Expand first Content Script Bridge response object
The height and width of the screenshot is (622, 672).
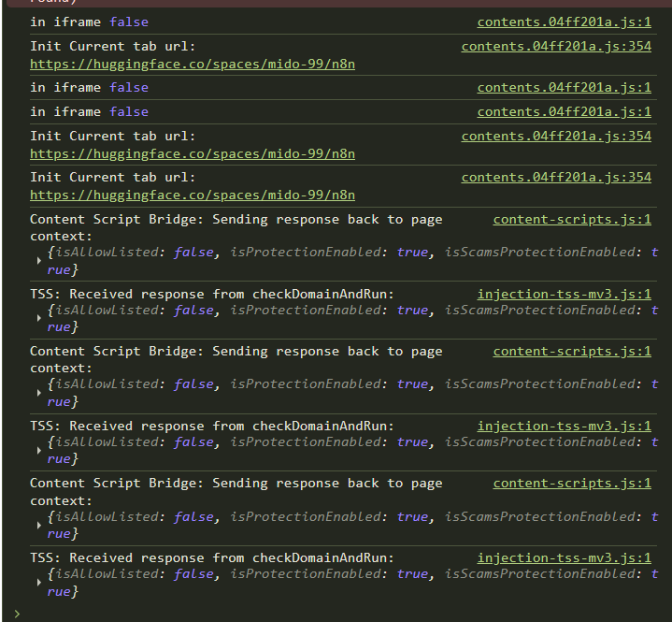coord(38,261)
